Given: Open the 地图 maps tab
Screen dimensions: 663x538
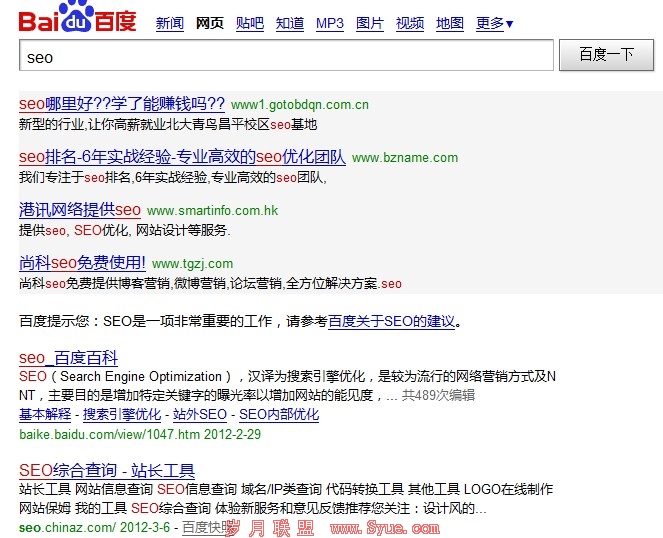Looking at the screenshot, I should (450, 24).
